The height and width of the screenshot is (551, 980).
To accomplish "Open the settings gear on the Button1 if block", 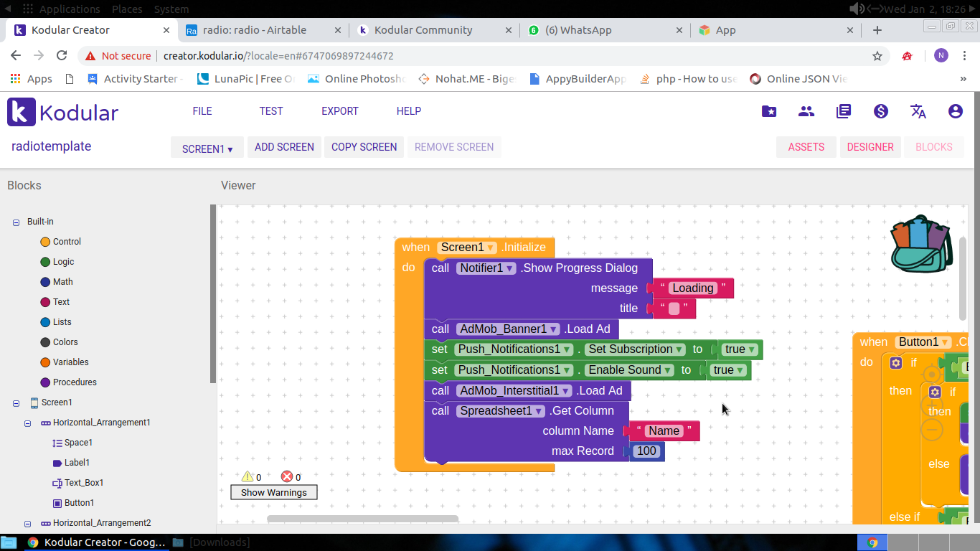I will [895, 363].
